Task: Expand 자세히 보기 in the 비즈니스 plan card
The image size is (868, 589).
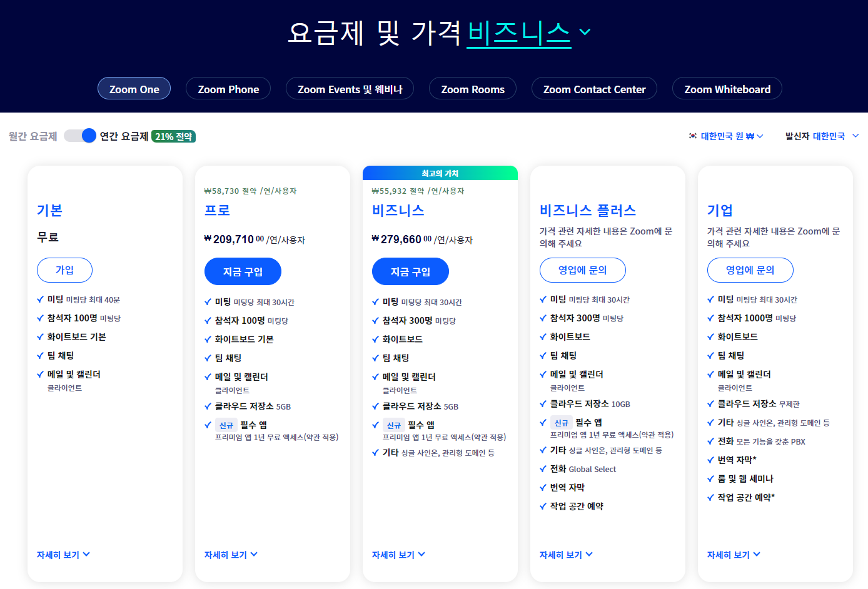Action: 398,555
